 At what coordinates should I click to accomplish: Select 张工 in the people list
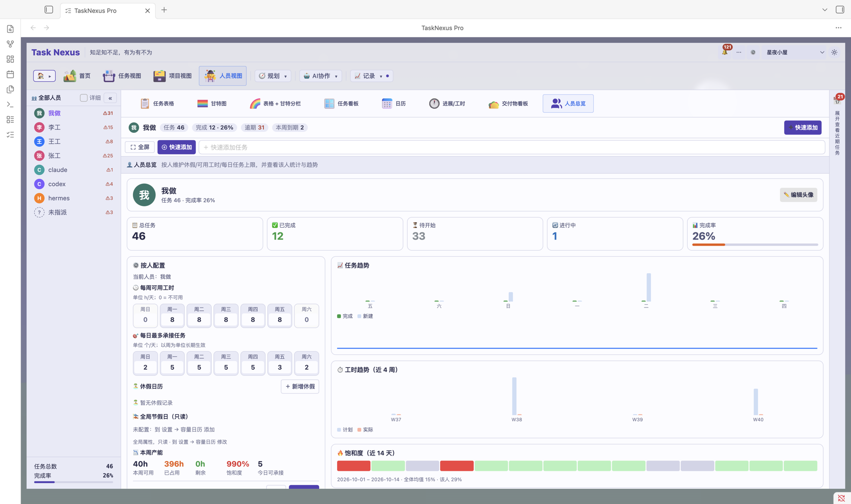[x=73, y=156]
